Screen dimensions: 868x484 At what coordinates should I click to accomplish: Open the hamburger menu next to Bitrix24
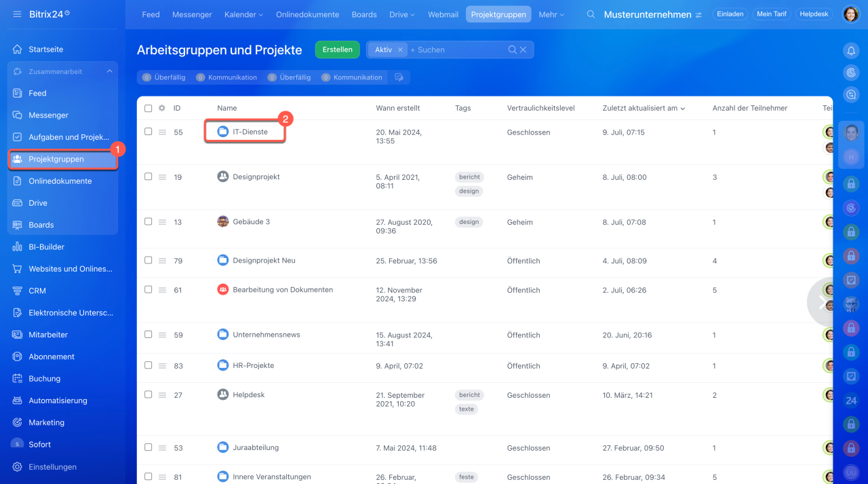tap(17, 14)
